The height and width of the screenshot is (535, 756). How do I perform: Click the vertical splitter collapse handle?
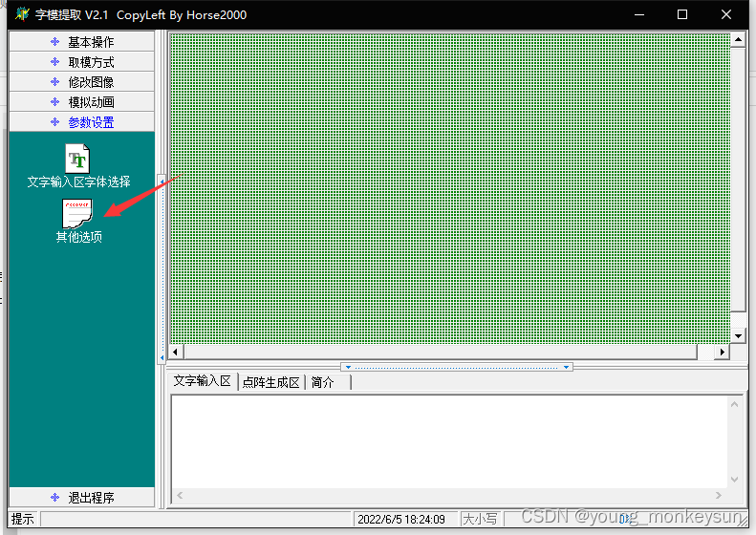click(x=162, y=269)
